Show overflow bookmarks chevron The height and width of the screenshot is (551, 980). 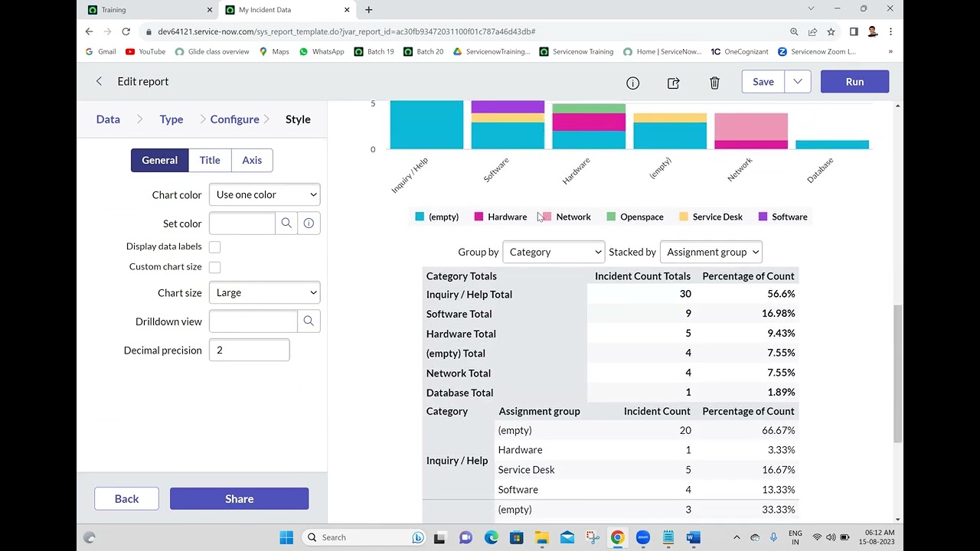pyautogui.click(x=890, y=51)
